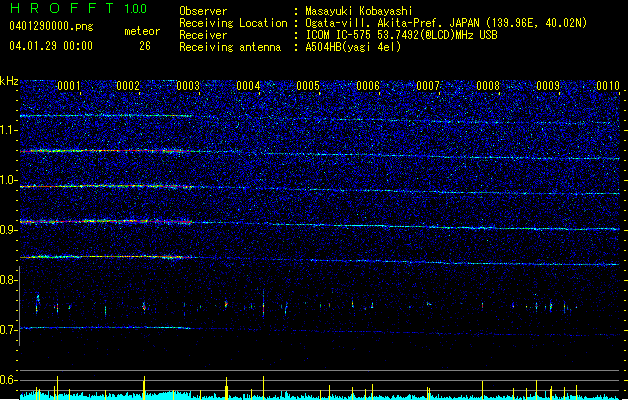Click the 1.1 kHz axis label

[x=9, y=131]
